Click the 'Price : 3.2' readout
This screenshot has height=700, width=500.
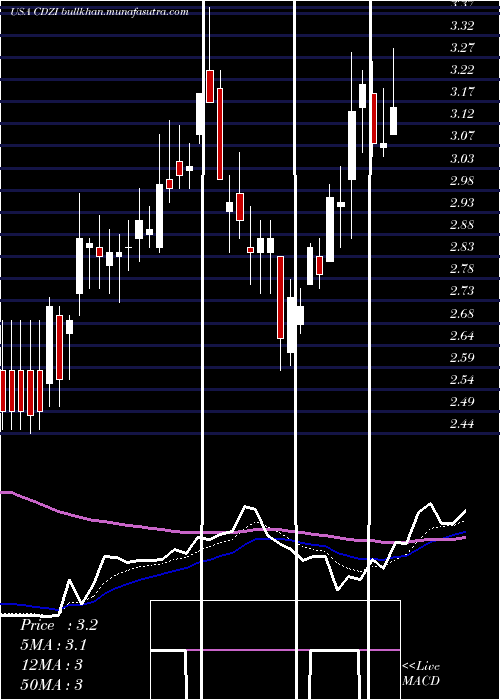[58, 625]
